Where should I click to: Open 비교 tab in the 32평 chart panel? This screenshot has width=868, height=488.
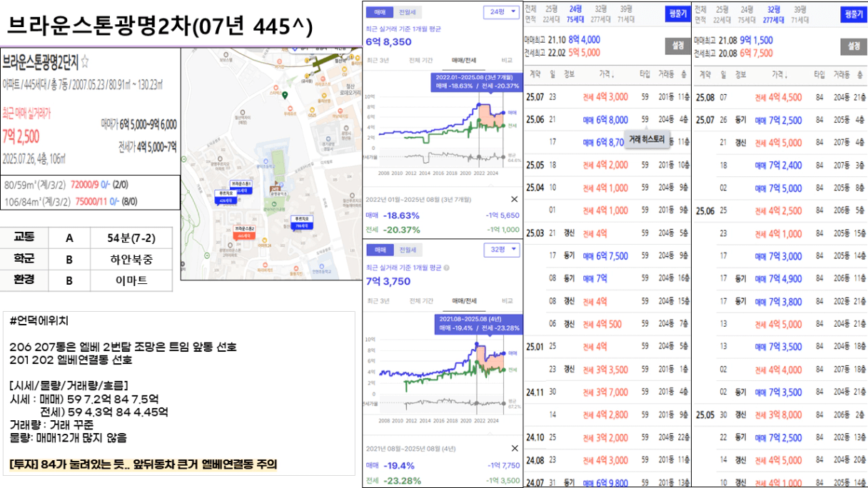(507, 301)
